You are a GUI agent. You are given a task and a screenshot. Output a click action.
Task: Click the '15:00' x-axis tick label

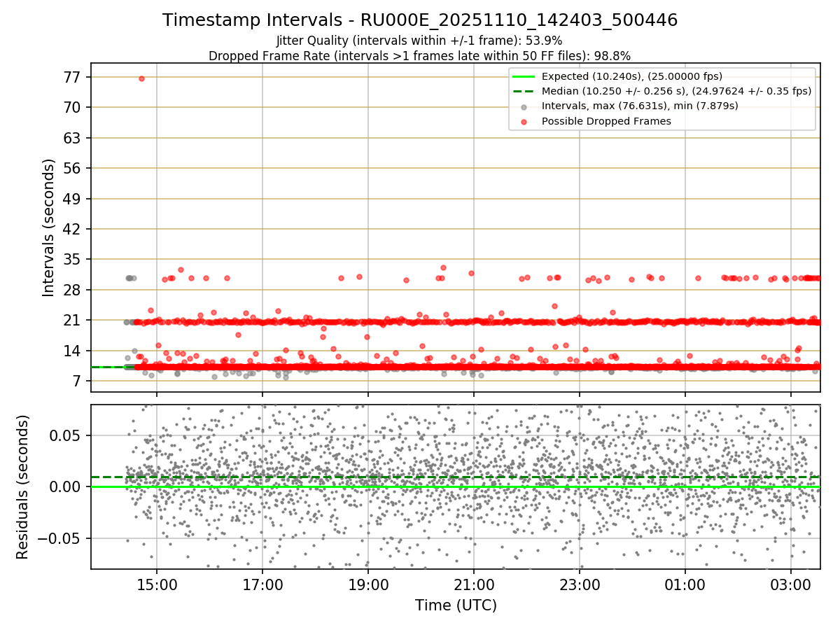(156, 584)
